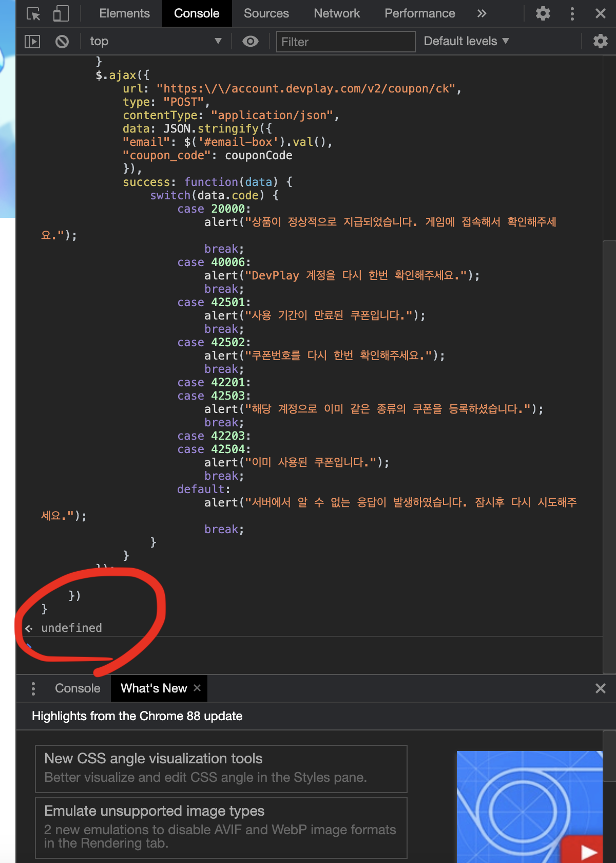Close the DevTools panel
Viewport: 616px width, 863px height.
point(600,13)
